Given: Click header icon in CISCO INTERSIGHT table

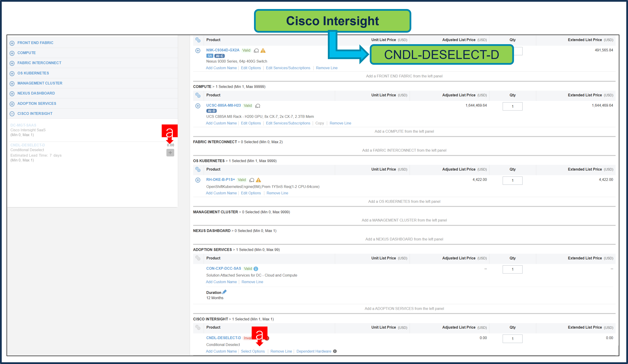Looking at the screenshot, I should tap(198, 327).
